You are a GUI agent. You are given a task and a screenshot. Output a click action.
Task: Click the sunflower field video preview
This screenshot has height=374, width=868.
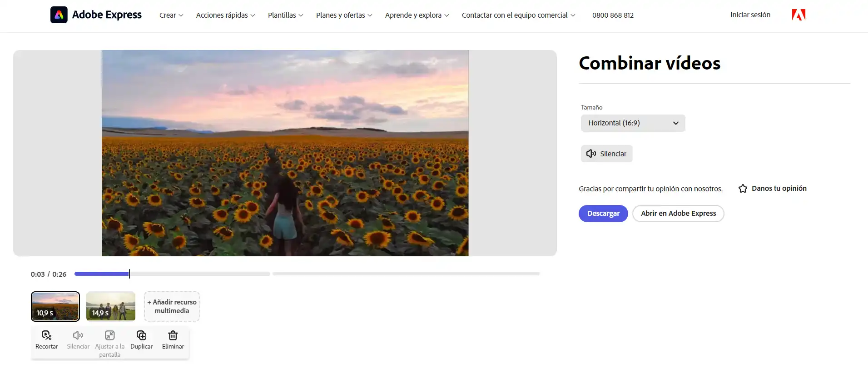click(285, 153)
